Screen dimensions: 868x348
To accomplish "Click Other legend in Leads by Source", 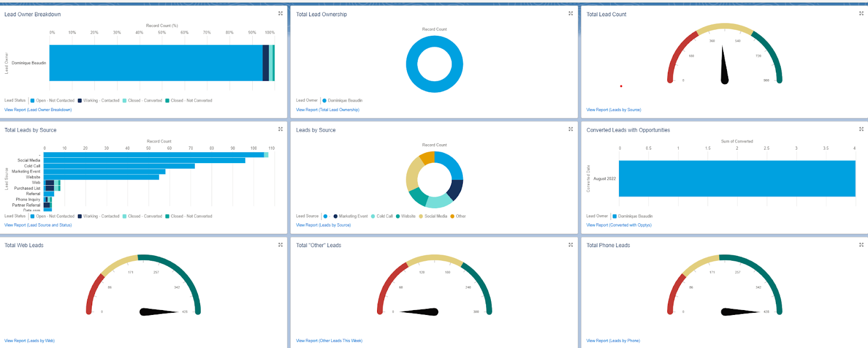I will coord(458,216).
